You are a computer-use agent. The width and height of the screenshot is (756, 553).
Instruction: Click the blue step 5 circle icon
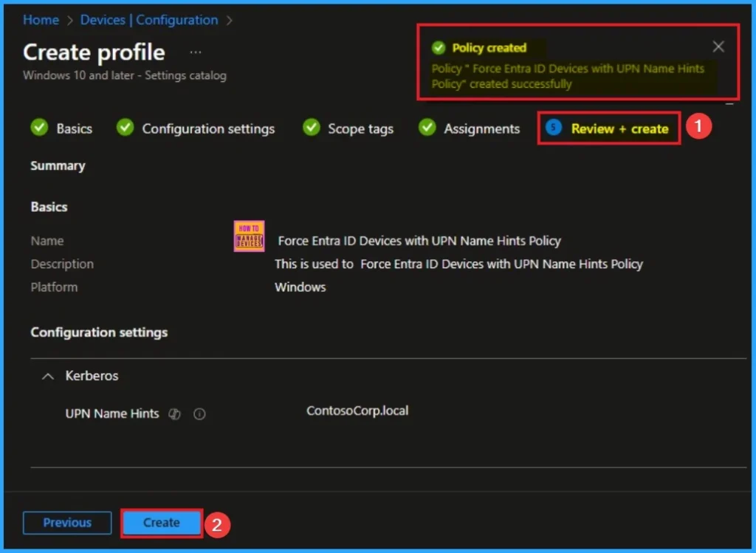point(553,128)
